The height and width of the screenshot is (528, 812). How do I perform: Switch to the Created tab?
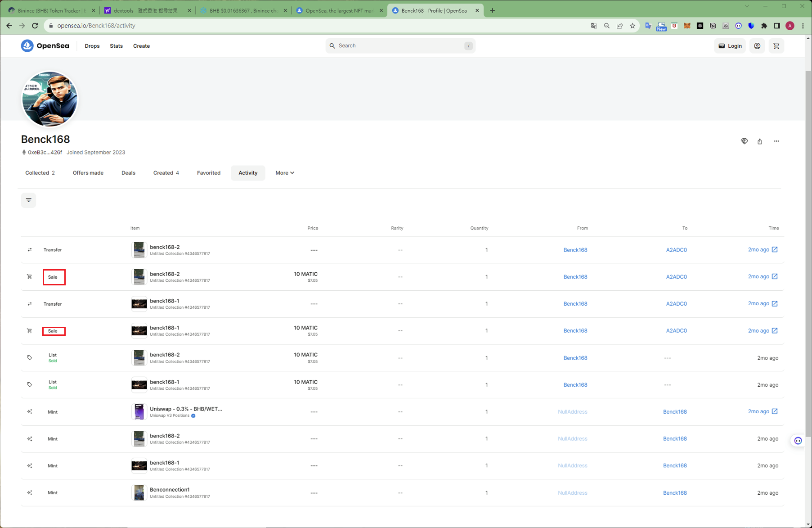pyautogui.click(x=166, y=173)
